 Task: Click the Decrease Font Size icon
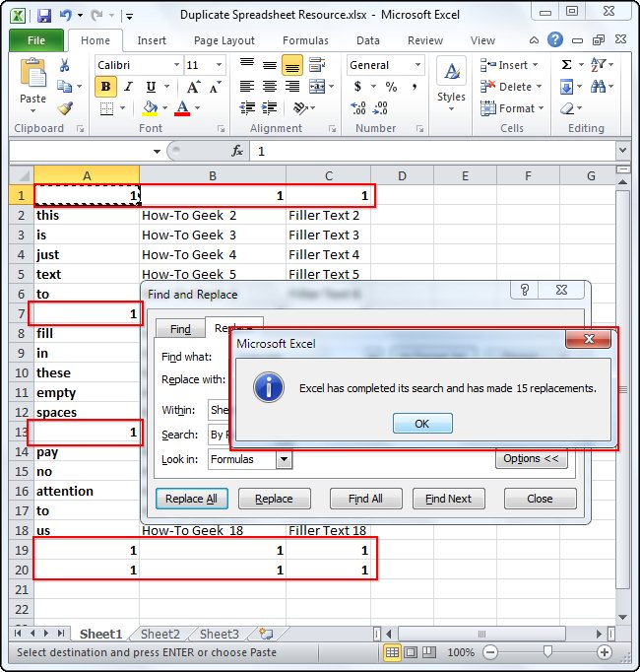(x=215, y=87)
